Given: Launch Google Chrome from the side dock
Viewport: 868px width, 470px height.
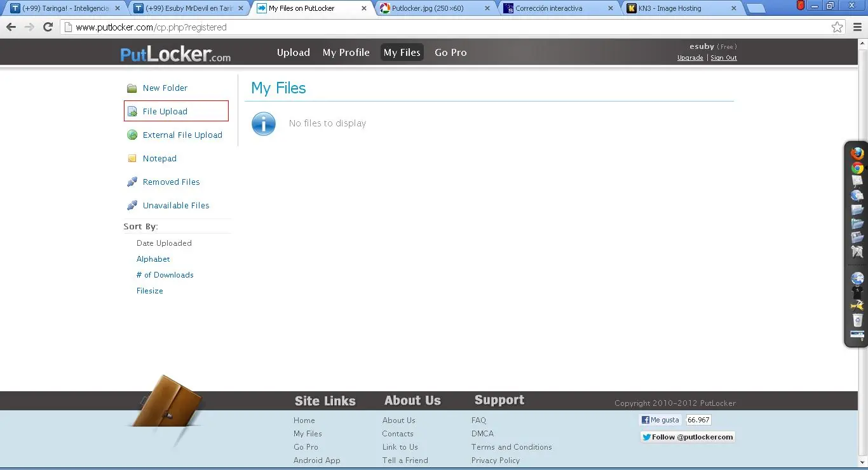Looking at the screenshot, I should pos(857,168).
